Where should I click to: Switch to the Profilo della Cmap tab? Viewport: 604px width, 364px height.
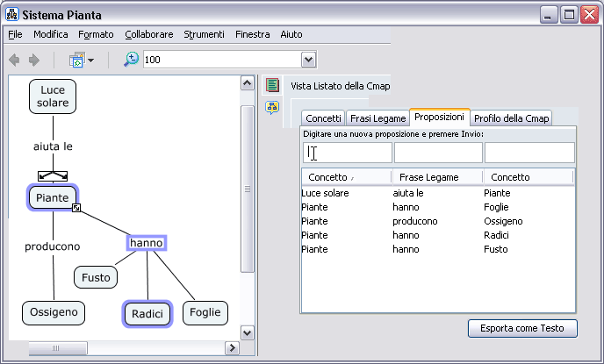coord(511,118)
